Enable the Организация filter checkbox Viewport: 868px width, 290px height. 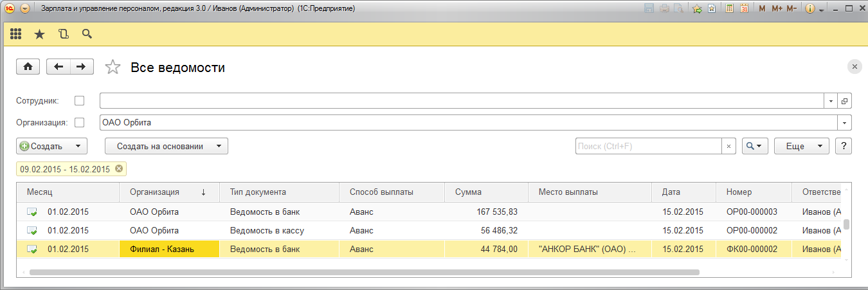pyautogui.click(x=80, y=122)
